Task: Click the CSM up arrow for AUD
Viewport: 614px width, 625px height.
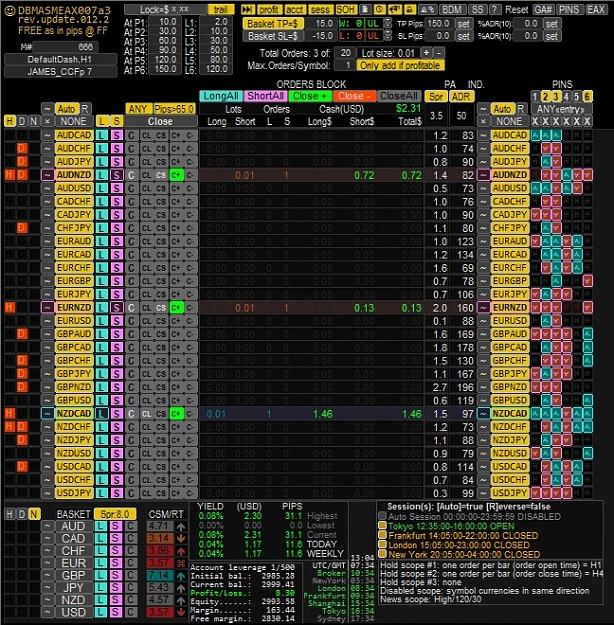Action: (181, 527)
